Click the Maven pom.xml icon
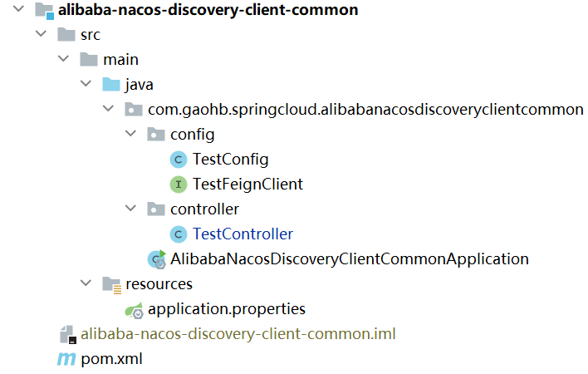 (x=66, y=359)
